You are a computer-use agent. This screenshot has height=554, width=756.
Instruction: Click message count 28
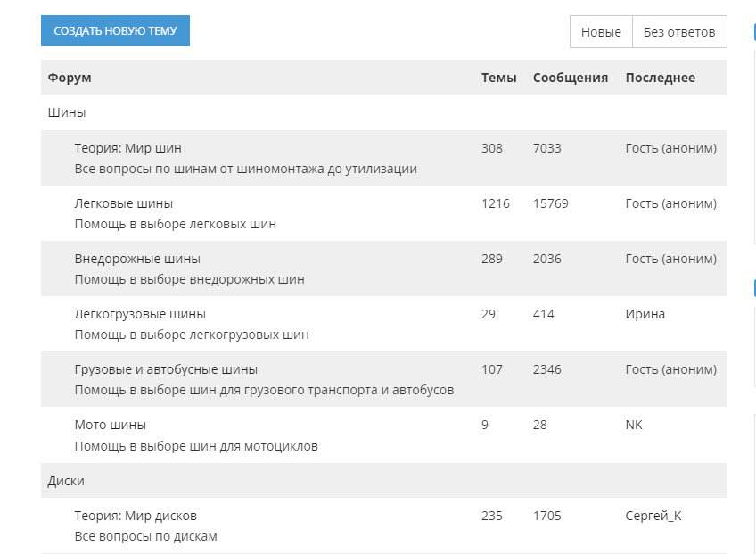540,426
